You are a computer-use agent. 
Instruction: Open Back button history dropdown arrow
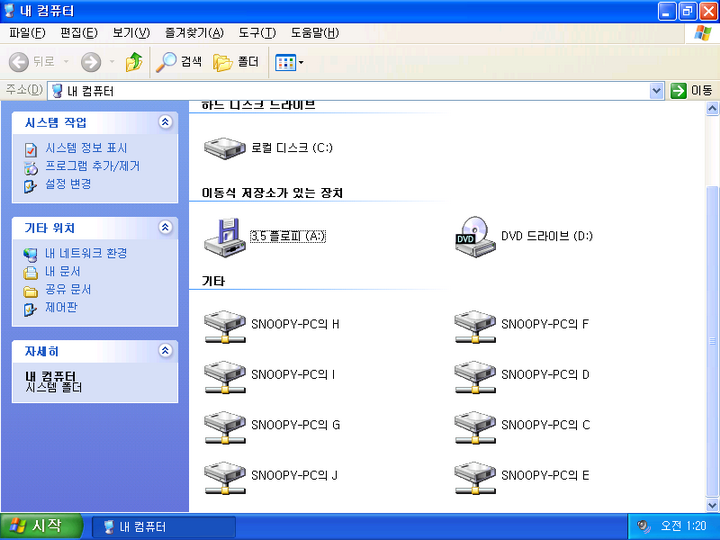pos(66,62)
